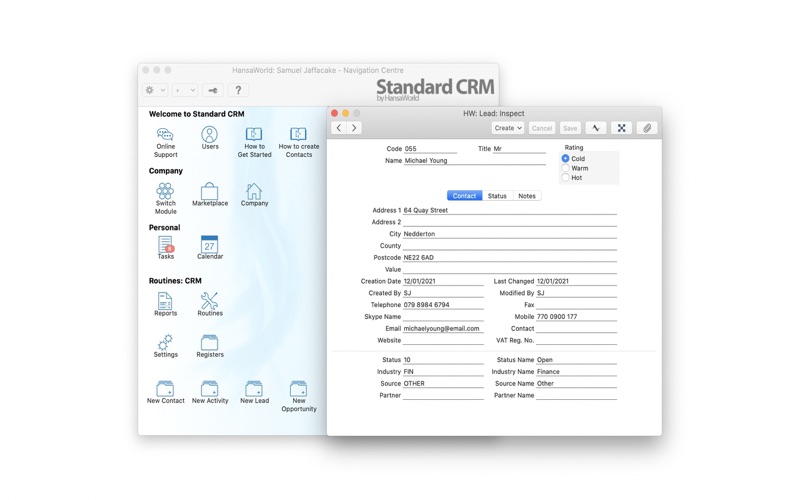
Task: Select the Cold rating
Action: (x=565, y=159)
